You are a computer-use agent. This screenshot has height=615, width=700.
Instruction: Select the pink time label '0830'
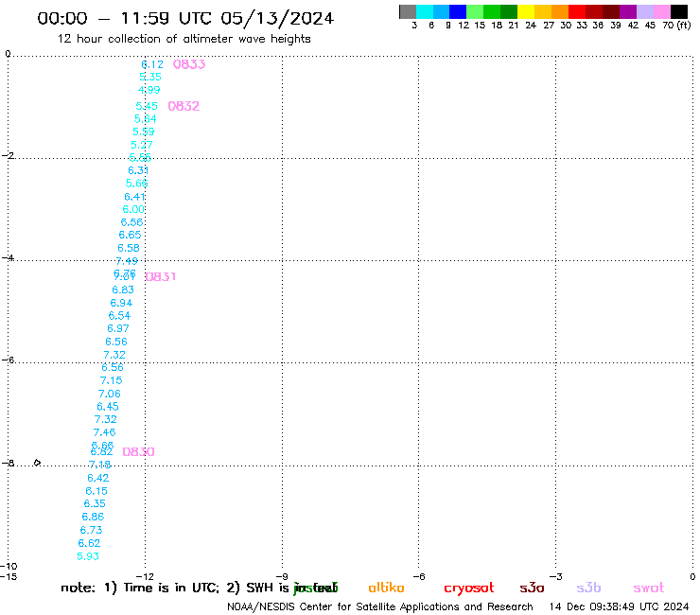click(138, 452)
